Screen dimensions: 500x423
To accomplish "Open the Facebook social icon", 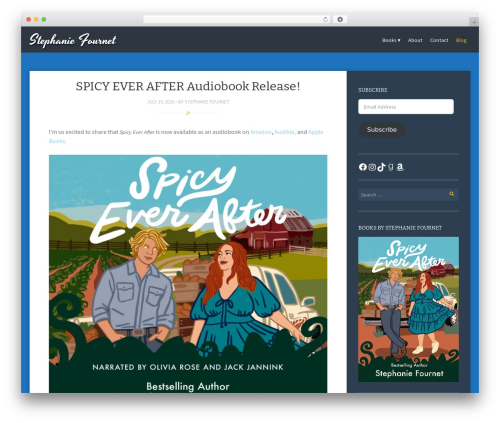I will click(x=363, y=167).
